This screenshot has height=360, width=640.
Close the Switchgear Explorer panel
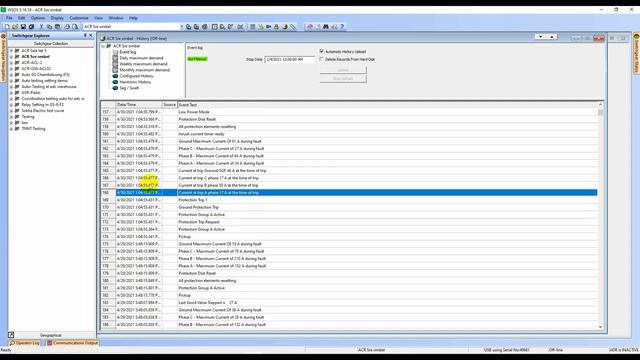tap(91, 36)
